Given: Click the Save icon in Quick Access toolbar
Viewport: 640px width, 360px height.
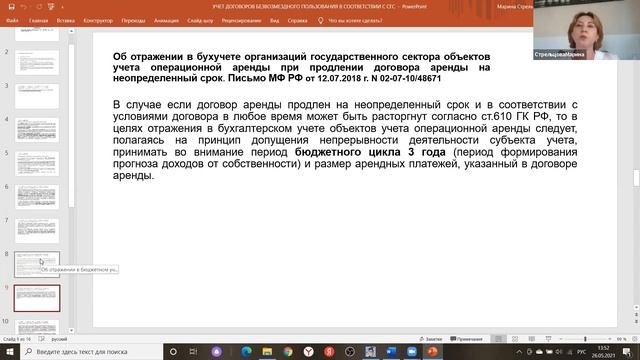Looking at the screenshot, I should (11, 7).
